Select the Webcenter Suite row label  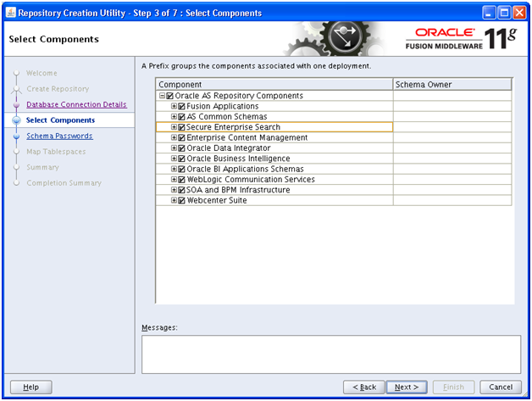tap(217, 200)
